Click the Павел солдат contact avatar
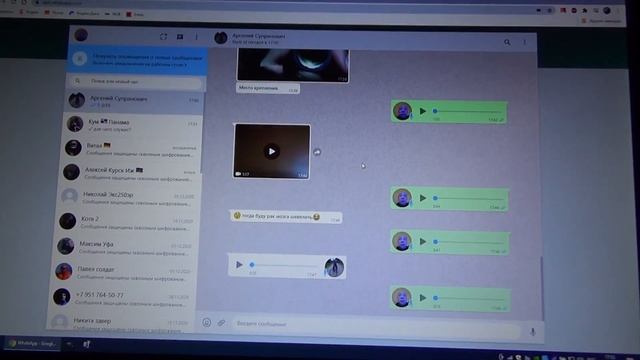Screen dimensions: 640x360 coord(64,271)
